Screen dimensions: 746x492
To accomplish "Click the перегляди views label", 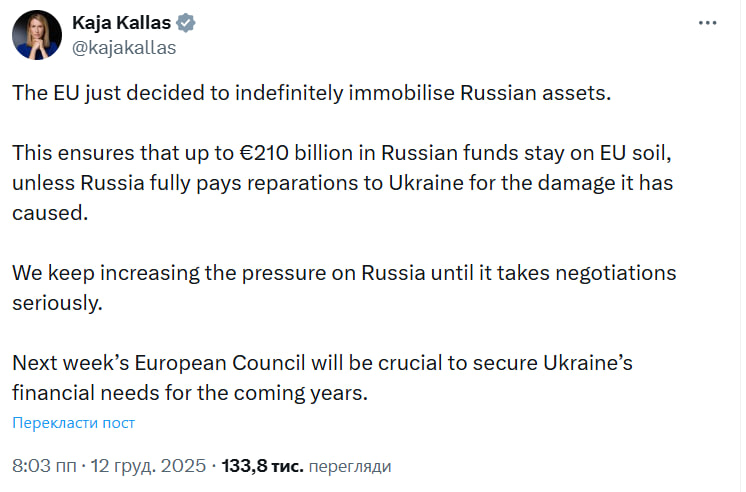I will 349,466.
